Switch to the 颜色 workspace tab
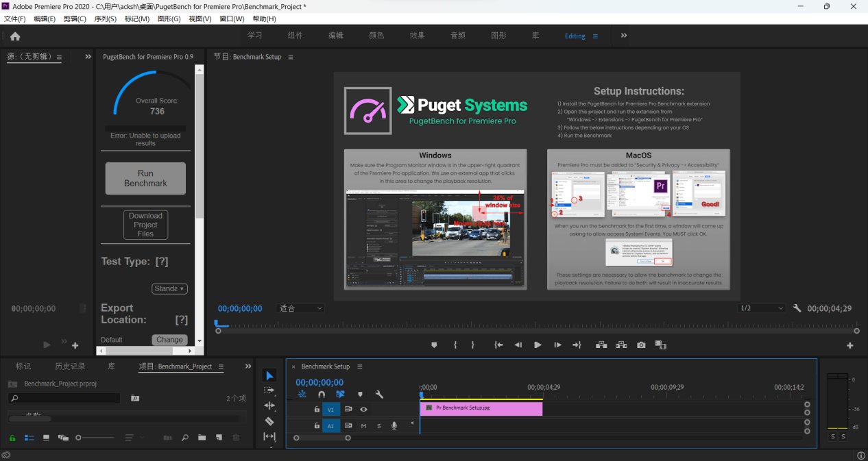 click(x=376, y=36)
